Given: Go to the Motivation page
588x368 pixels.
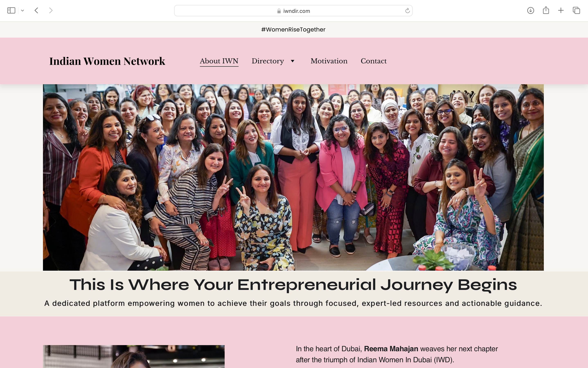Looking at the screenshot, I should [x=329, y=61].
